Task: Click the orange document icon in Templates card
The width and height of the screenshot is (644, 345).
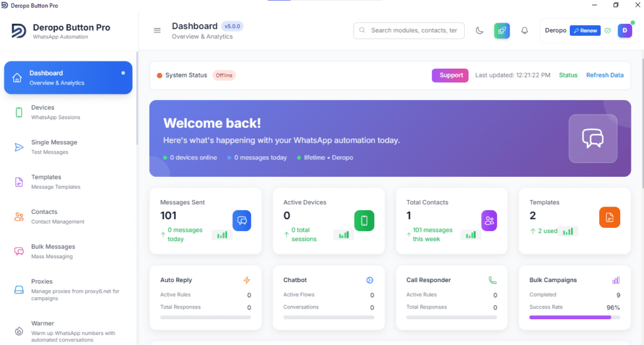Action: tap(609, 217)
